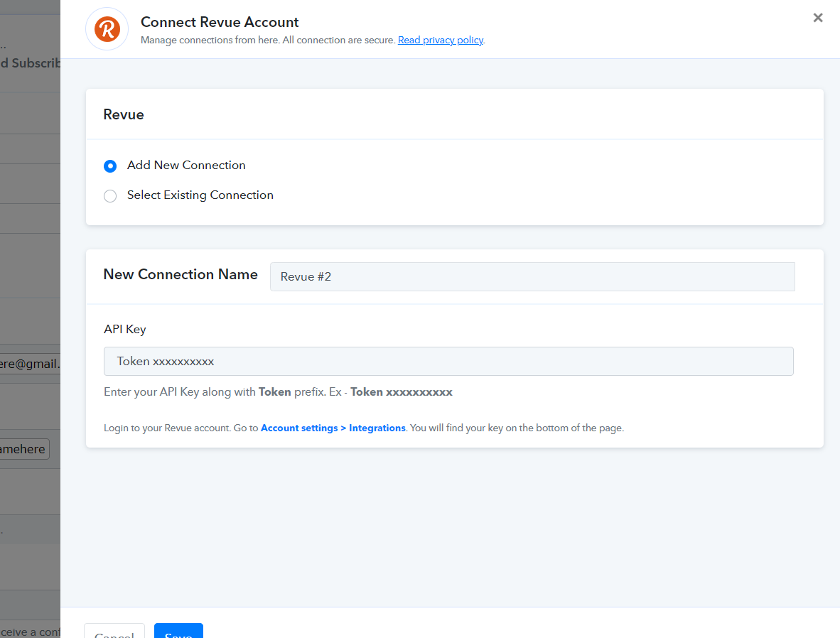Click the New Connection Name label
This screenshot has width=840, height=638.
(181, 274)
